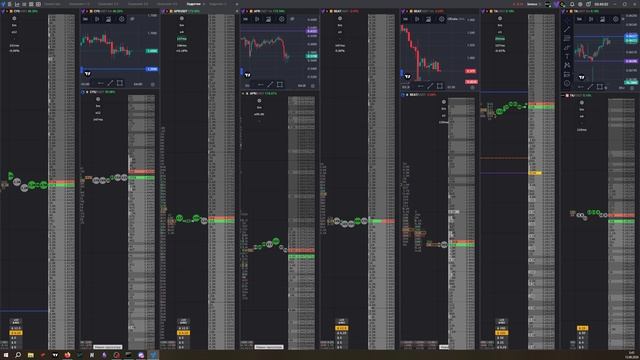Open Windows Start menu
This screenshot has width=640, height=360.
5,355
